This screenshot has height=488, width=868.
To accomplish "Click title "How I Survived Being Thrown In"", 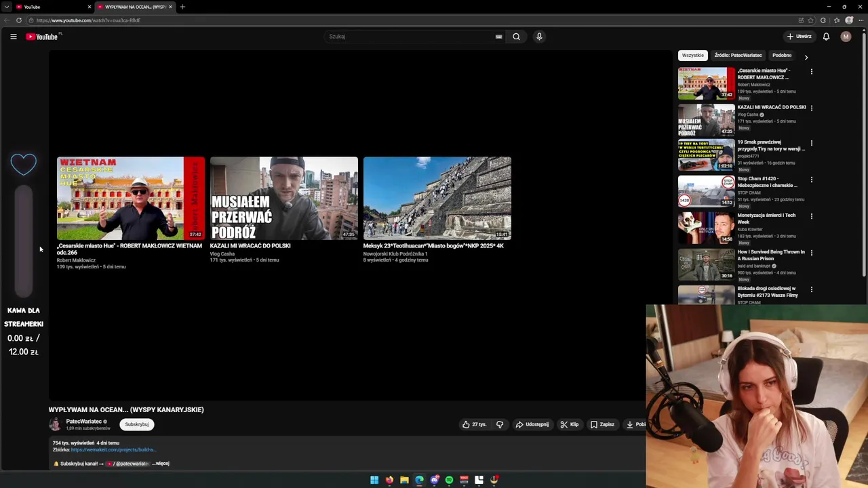I will (x=771, y=255).
